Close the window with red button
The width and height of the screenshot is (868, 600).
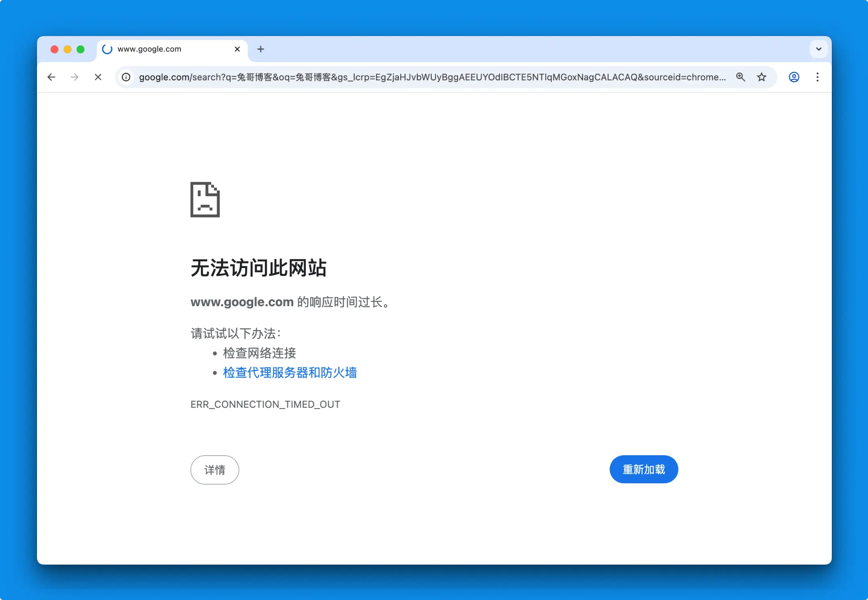[x=54, y=49]
